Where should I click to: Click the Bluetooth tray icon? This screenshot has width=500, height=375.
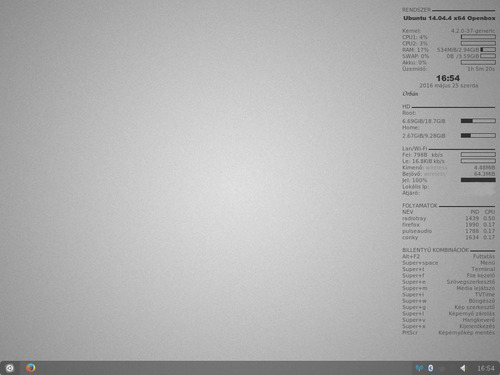431,368
